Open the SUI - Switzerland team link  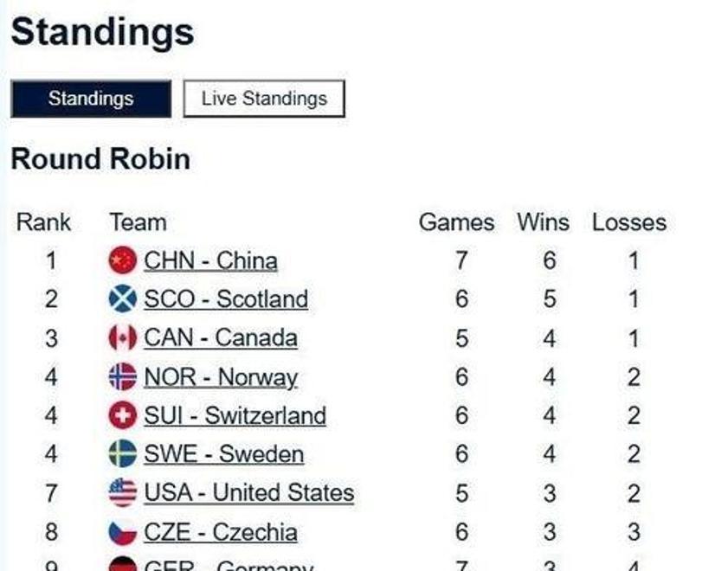click(x=235, y=416)
